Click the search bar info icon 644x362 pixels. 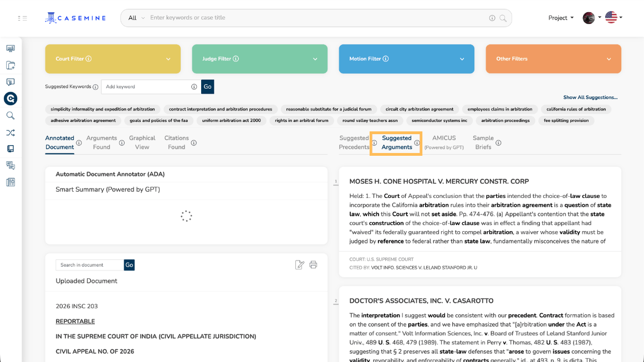click(x=492, y=18)
